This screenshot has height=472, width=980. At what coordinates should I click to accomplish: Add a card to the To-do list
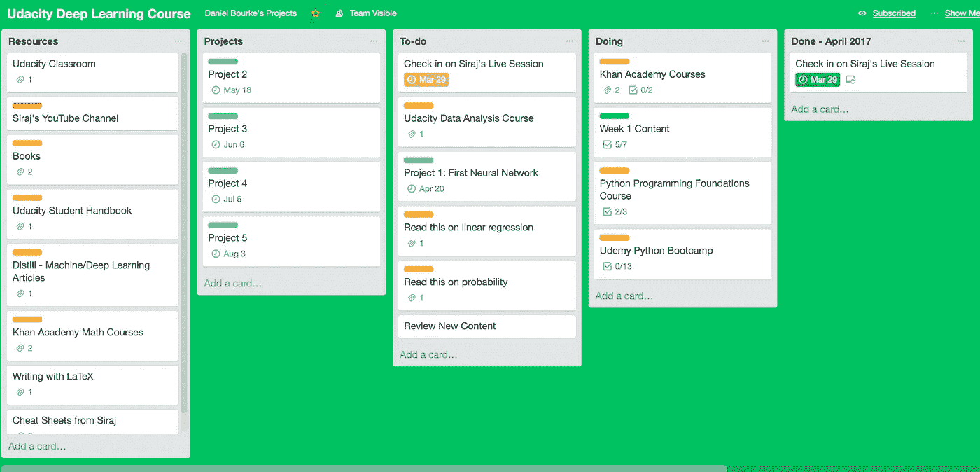(x=428, y=355)
